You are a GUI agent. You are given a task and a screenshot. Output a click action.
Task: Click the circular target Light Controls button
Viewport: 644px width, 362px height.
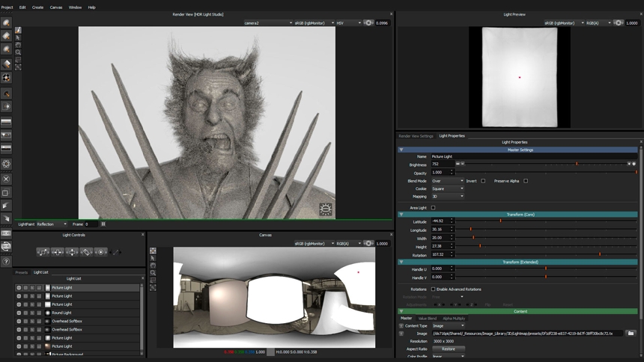[100, 252]
